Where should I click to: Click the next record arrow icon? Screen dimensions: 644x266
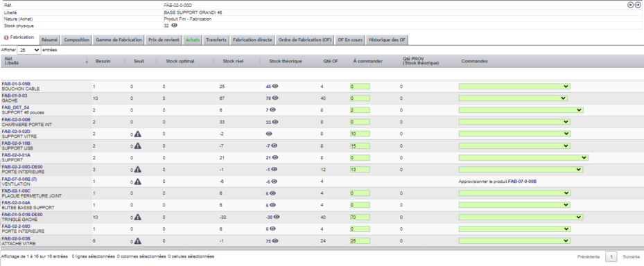coord(638,5)
